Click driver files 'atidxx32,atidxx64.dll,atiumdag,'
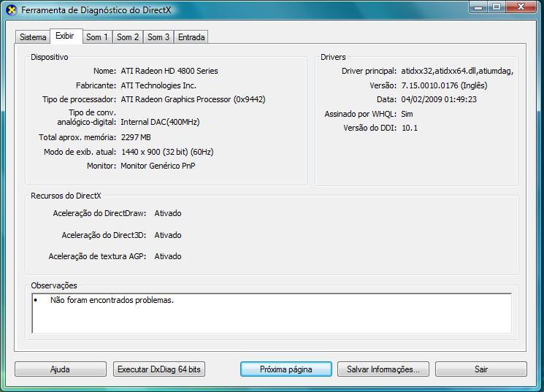 tap(457, 71)
